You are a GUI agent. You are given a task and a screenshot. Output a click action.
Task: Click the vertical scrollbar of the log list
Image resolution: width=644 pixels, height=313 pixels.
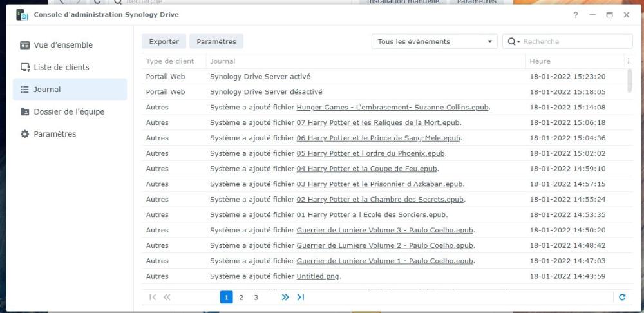pyautogui.click(x=630, y=81)
